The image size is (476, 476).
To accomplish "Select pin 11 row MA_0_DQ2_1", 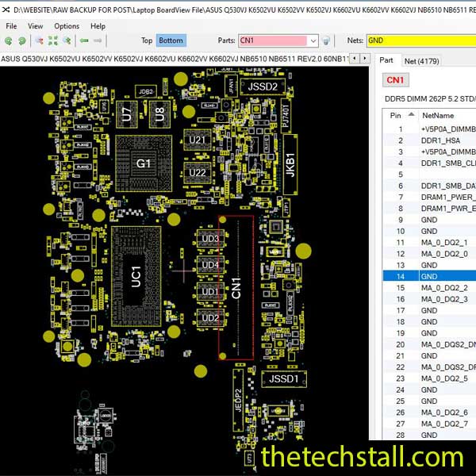I will (429, 243).
